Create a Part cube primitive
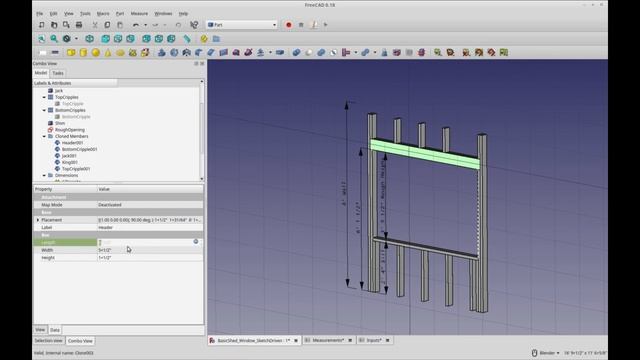This screenshot has width=640, height=360. 71,53
